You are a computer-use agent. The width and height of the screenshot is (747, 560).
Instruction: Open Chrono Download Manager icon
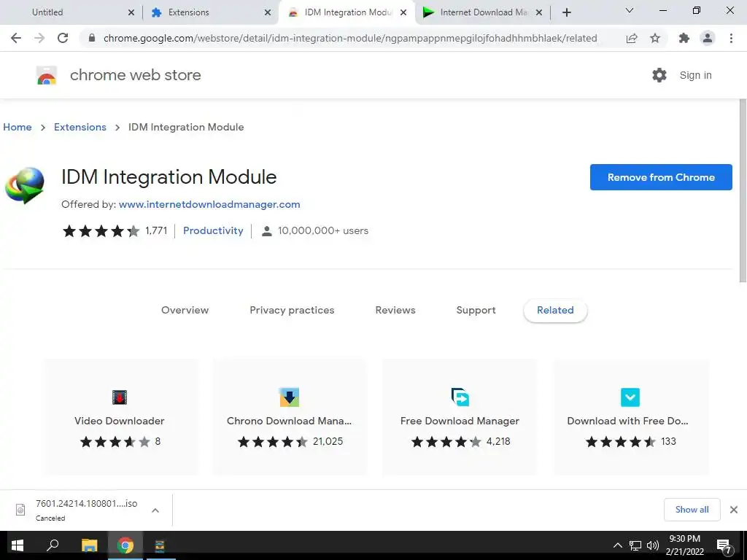[289, 397]
